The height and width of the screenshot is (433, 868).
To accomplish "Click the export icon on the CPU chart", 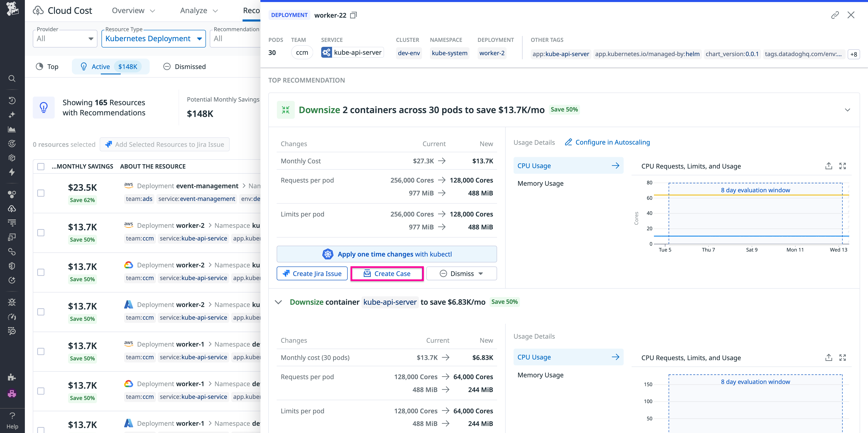I will pos(829,166).
